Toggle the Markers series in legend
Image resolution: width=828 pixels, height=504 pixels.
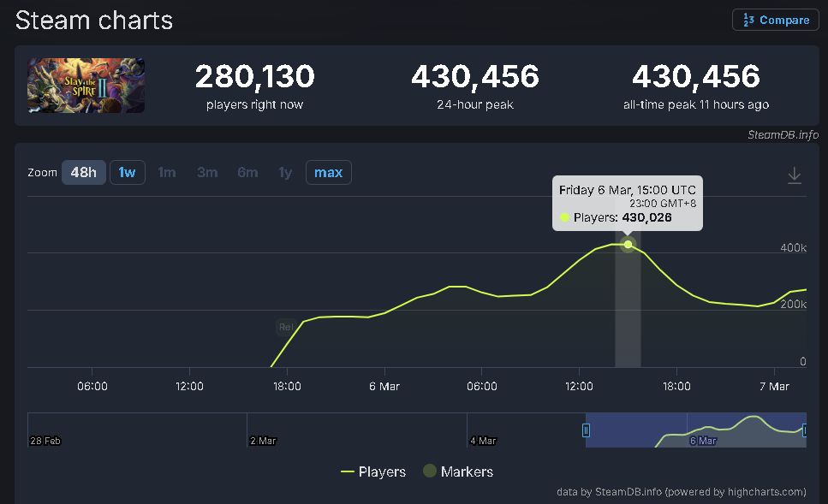click(x=458, y=471)
